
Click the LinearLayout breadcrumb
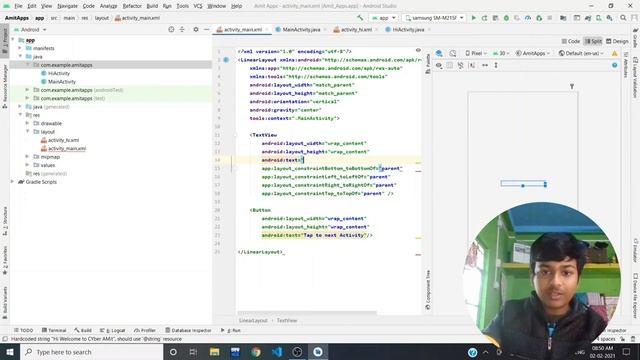click(253, 320)
